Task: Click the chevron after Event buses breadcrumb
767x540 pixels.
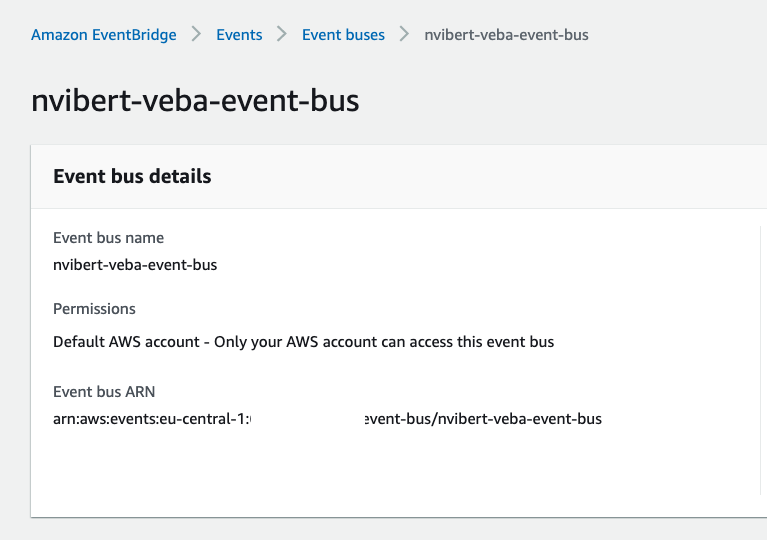Action: [x=404, y=35]
